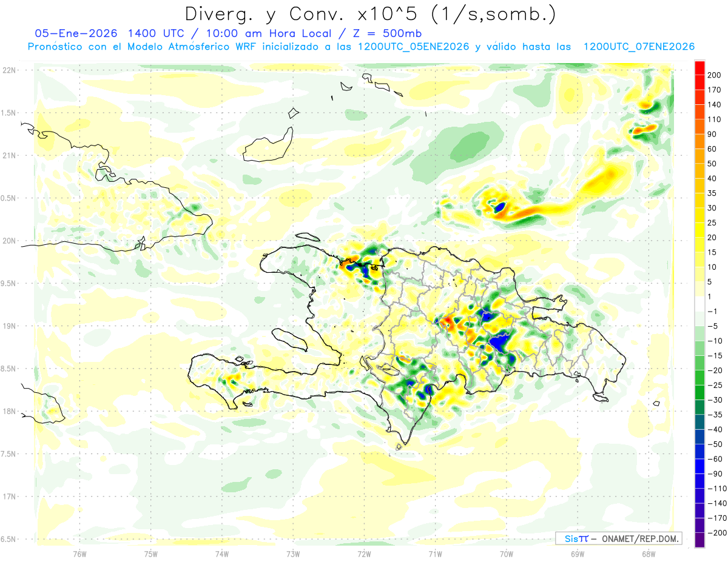The height and width of the screenshot is (562, 728).
Task: Click colorbar value '110'
Action: click(714, 119)
